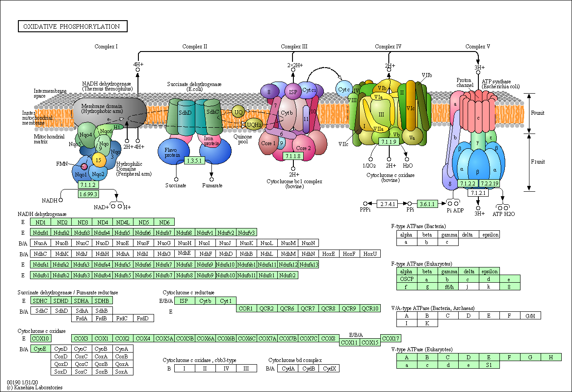
Task: Click the Core 2 subunit of bc1 complex
Action: point(304,148)
